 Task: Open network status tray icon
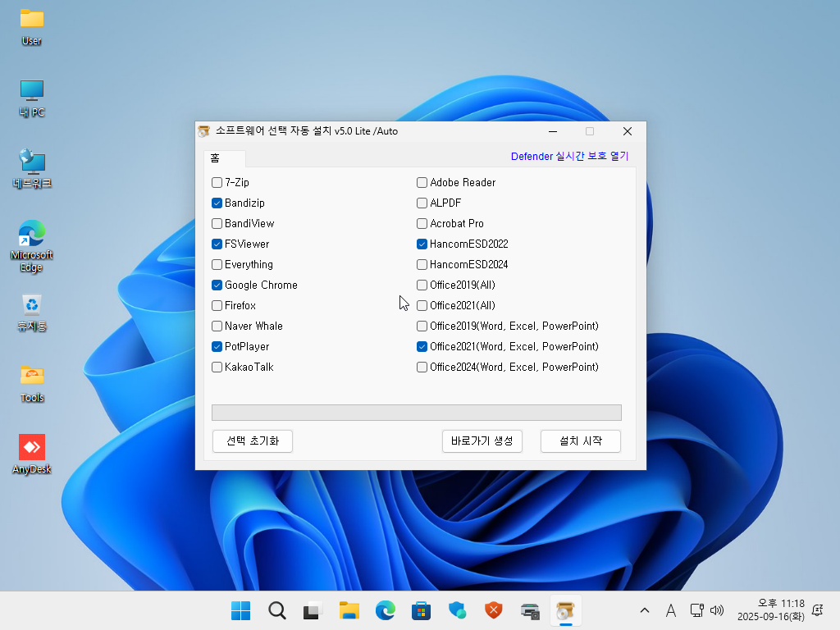tap(696, 610)
